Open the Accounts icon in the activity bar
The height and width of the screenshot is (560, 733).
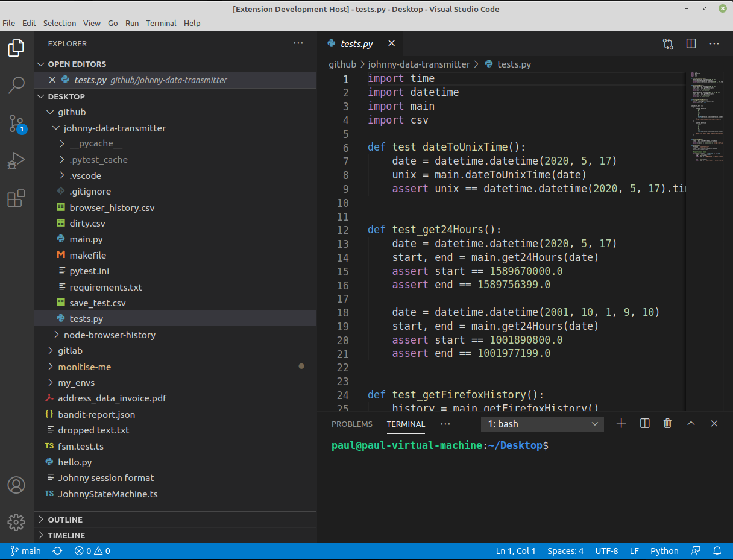(x=16, y=485)
